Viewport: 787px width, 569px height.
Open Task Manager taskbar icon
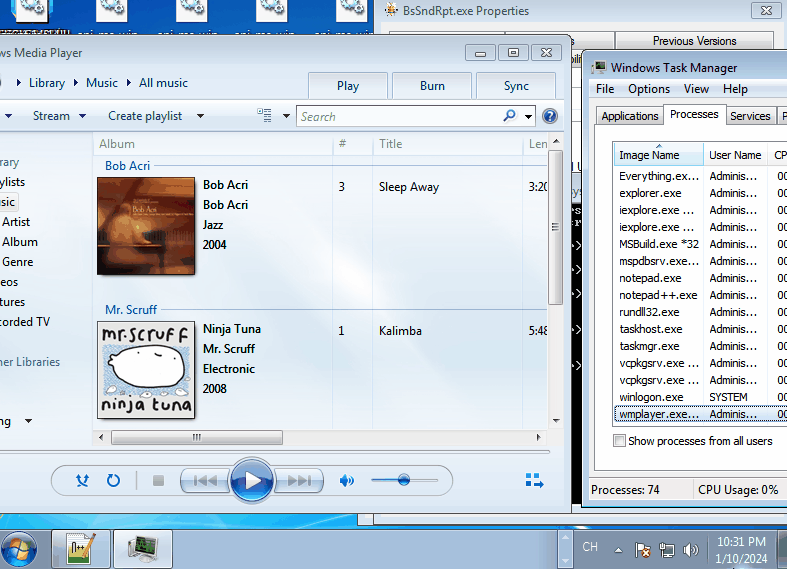click(x=143, y=549)
